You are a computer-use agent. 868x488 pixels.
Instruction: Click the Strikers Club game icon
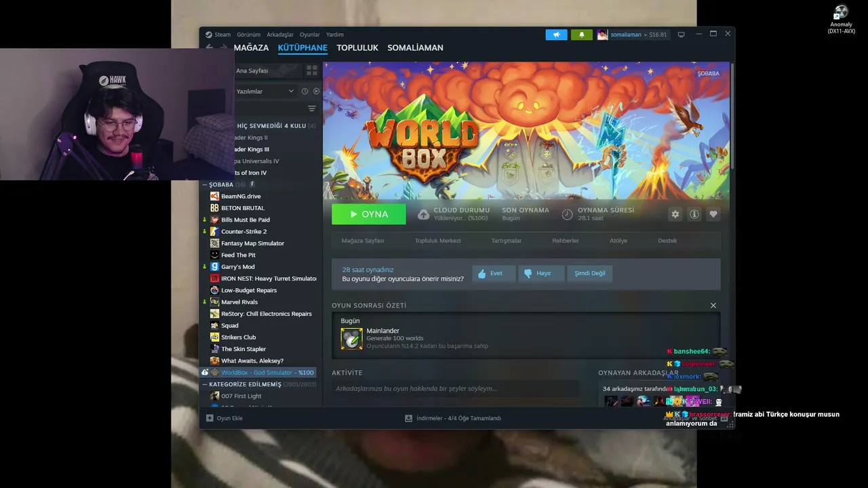point(214,337)
